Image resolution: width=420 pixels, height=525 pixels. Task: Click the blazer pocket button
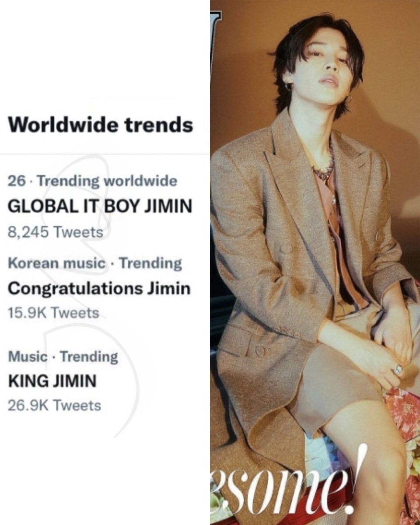pos(259,350)
